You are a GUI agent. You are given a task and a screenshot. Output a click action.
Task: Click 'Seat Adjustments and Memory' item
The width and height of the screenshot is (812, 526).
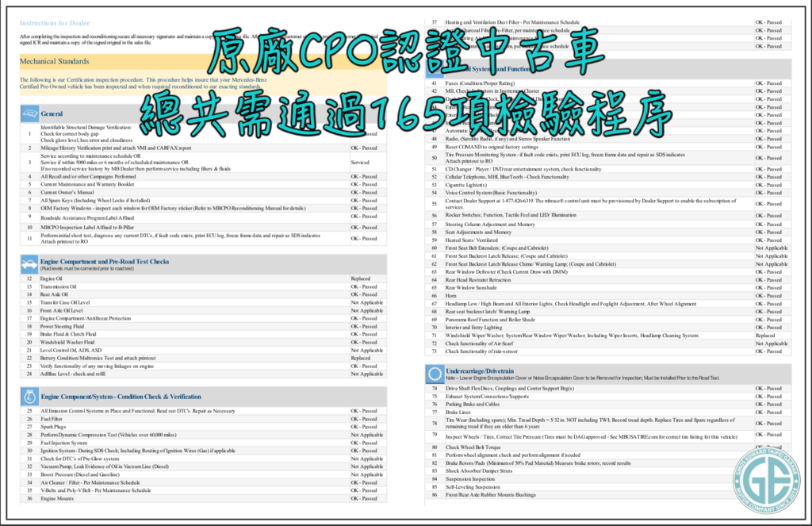[x=479, y=232]
